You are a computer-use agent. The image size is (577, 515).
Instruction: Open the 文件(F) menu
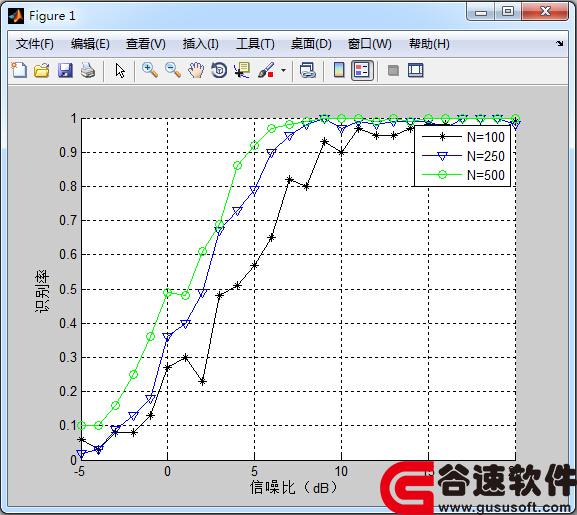35,44
